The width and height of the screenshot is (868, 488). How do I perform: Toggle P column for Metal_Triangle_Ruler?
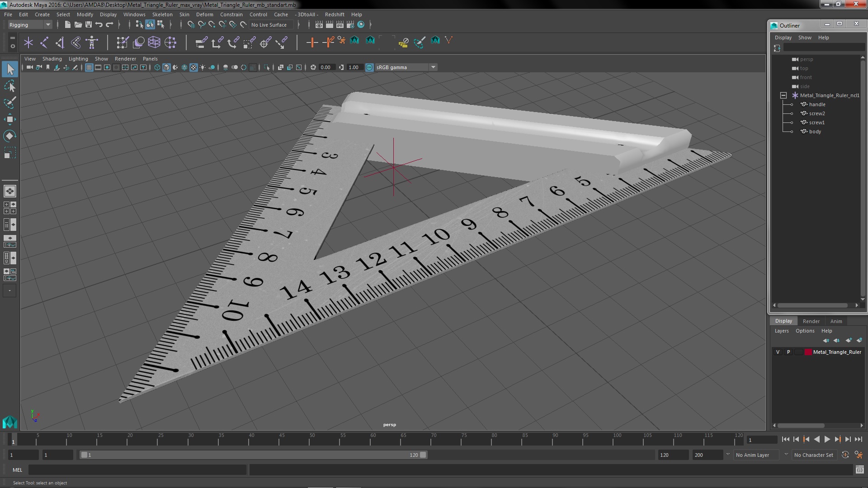point(789,352)
